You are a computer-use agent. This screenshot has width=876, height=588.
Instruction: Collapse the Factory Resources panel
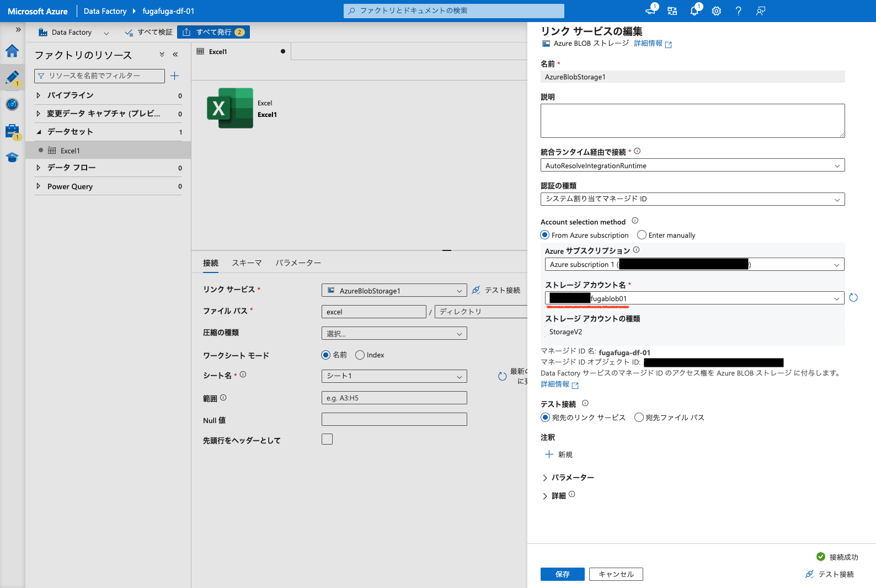(x=175, y=55)
